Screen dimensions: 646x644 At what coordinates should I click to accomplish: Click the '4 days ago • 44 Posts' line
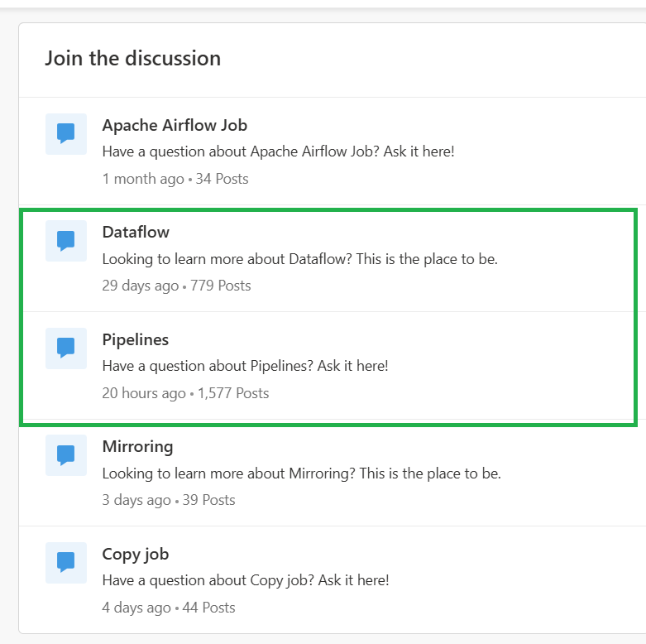click(x=169, y=608)
